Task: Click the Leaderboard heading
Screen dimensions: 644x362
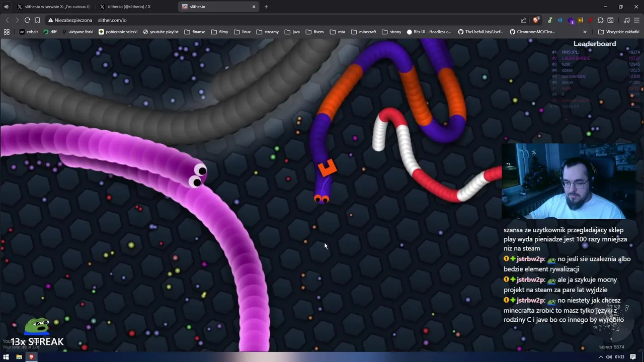Action: [x=595, y=44]
